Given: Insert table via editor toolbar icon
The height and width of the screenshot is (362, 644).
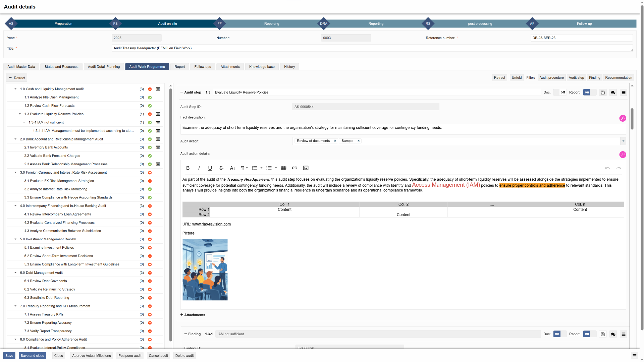Looking at the screenshot, I should [x=283, y=168].
